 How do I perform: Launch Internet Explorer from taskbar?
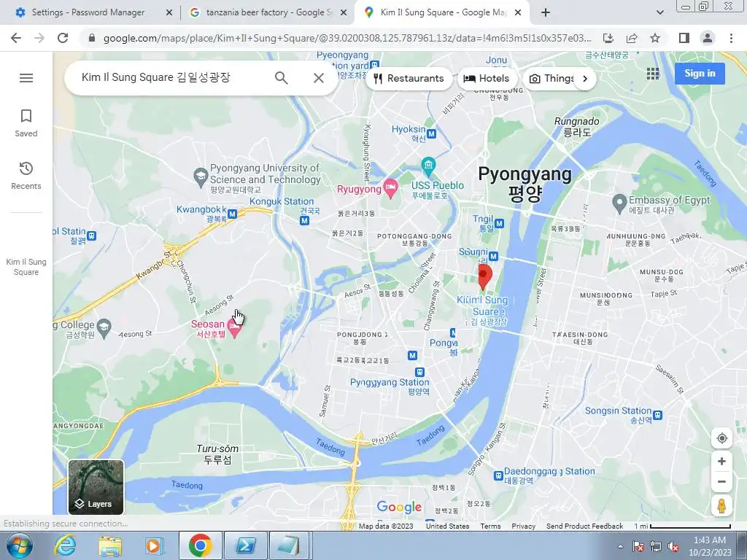coord(65,545)
